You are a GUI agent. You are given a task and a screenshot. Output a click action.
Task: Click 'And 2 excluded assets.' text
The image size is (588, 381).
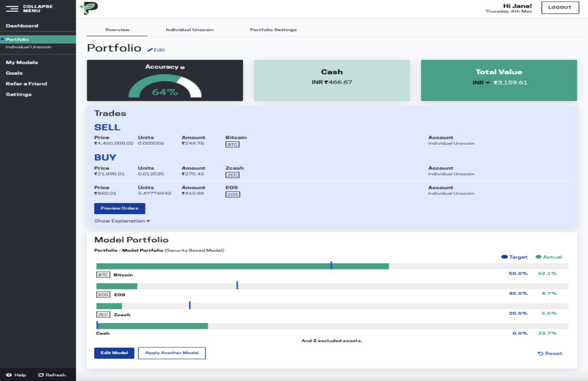tap(332, 341)
